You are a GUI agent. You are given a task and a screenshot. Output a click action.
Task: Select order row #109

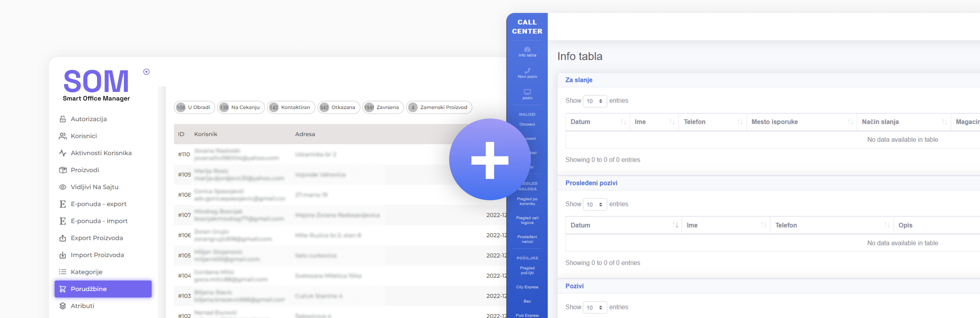340,174
